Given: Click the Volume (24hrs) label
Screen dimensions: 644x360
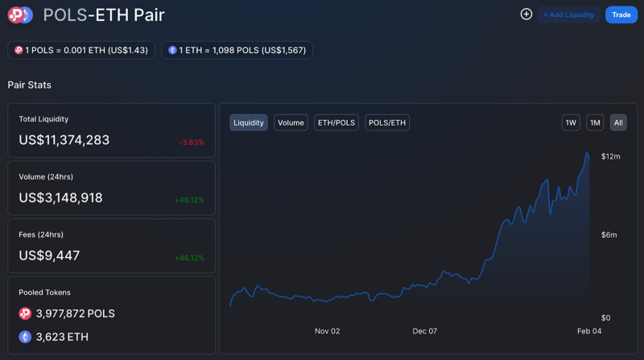Looking at the screenshot, I should point(46,176).
